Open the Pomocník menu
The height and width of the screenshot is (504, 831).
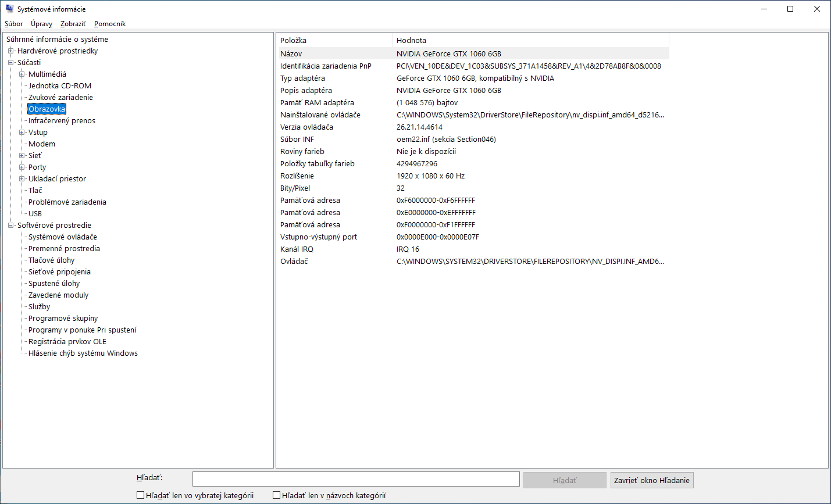[x=109, y=24]
